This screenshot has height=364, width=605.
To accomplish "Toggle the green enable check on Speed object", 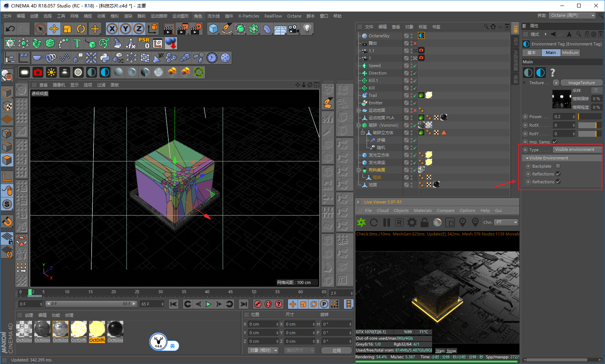I will click(x=415, y=66).
